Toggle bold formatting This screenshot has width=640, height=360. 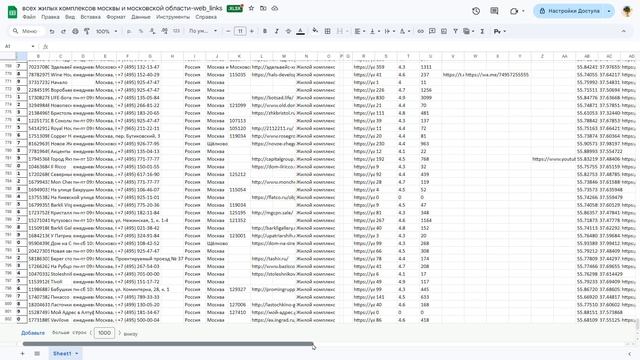click(x=265, y=31)
